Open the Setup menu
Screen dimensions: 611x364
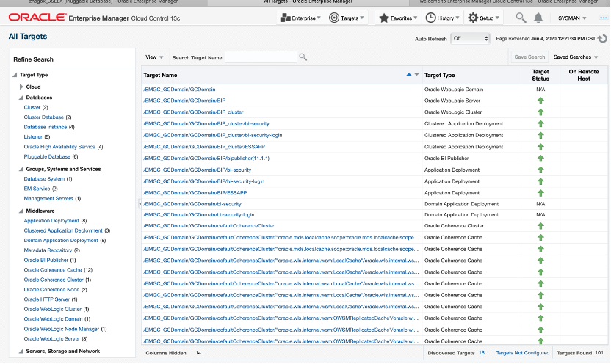click(483, 18)
